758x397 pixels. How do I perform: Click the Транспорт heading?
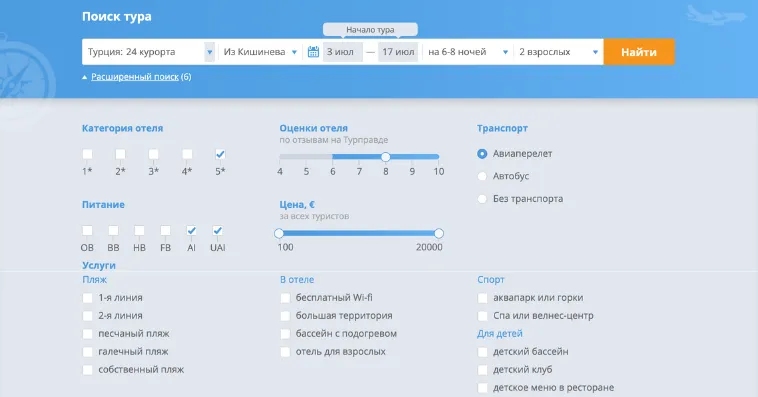coord(502,128)
